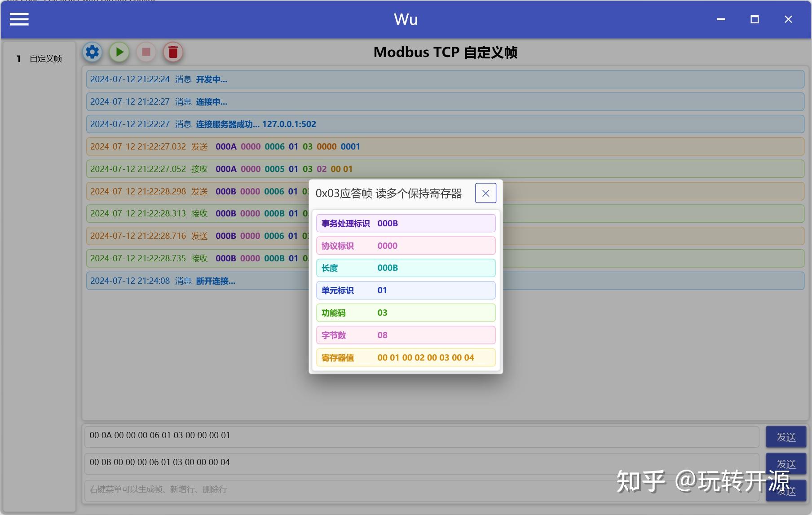Start the connection with the play icon
812x515 pixels.
click(x=119, y=52)
